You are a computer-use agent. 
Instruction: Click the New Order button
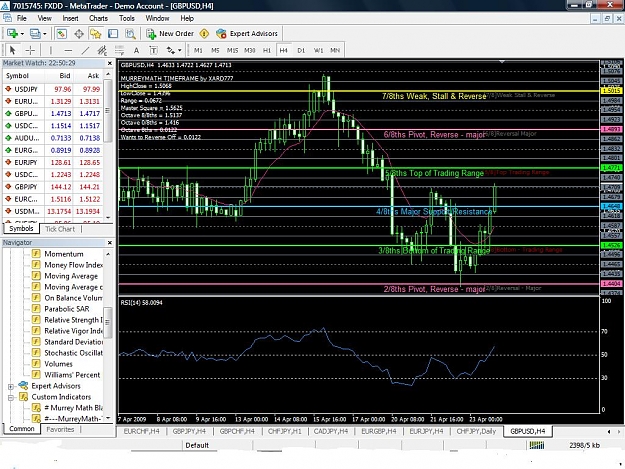tap(170, 34)
